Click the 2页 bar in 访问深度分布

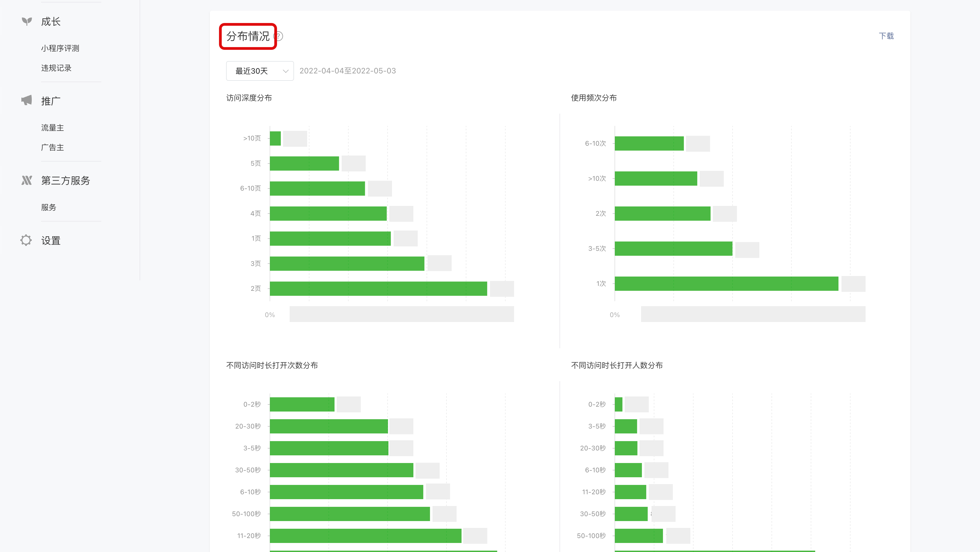coord(379,288)
